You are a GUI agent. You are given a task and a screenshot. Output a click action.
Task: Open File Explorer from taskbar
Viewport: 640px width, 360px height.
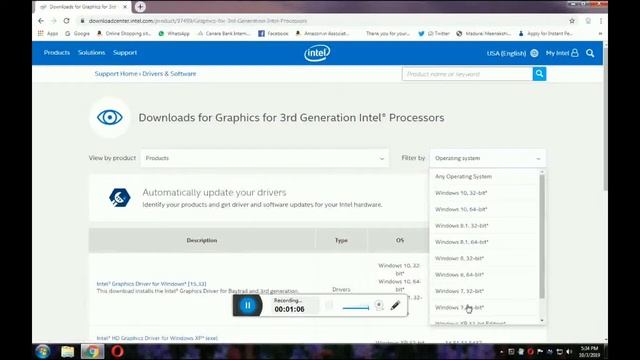coord(68,351)
